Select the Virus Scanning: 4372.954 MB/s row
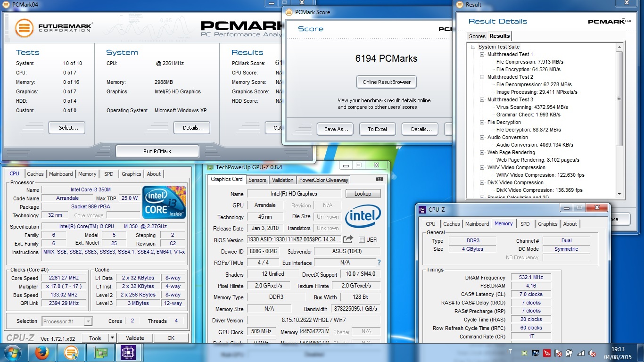This screenshot has height=362, width=644. [532, 107]
